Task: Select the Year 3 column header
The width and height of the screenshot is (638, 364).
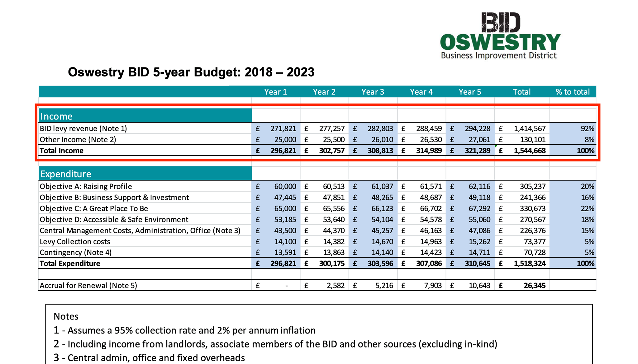Action: click(x=373, y=92)
